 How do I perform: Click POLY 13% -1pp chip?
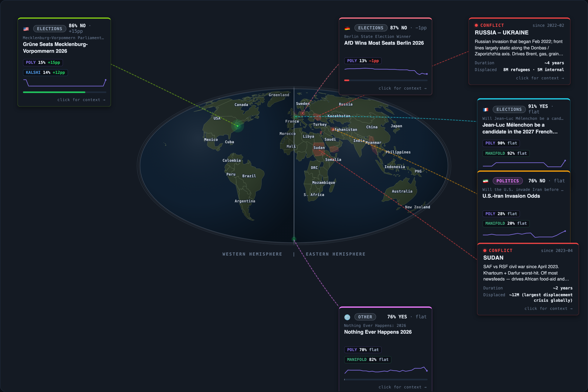coord(363,61)
